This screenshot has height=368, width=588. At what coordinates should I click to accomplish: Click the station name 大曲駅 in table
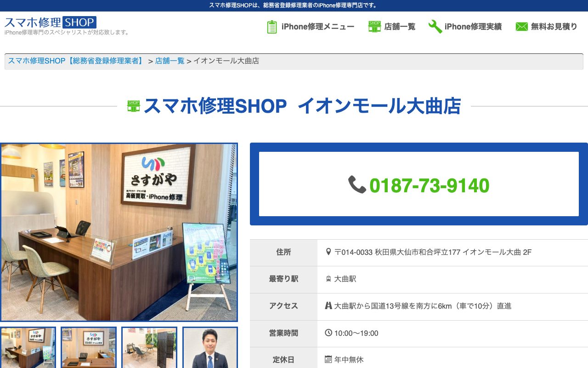[345, 279]
